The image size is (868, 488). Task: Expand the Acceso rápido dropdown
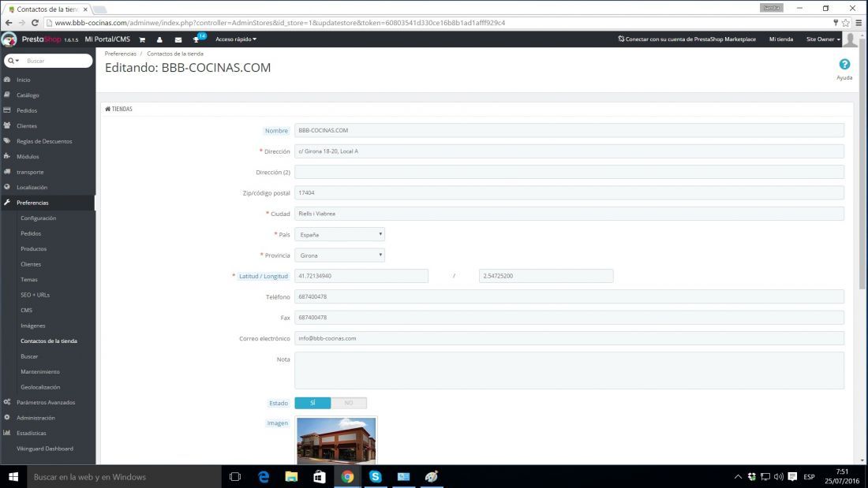pos(236,39)
